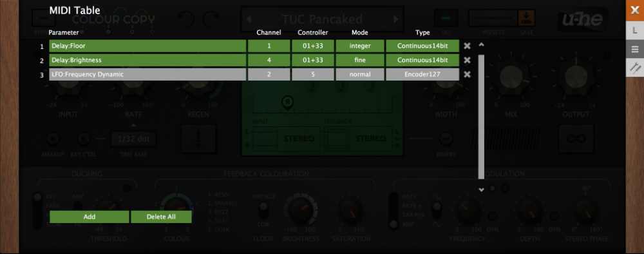Screen dimensions: 644x254
Task: Remove the Delay:Floor mapping with its X
Action: (467, 46)
